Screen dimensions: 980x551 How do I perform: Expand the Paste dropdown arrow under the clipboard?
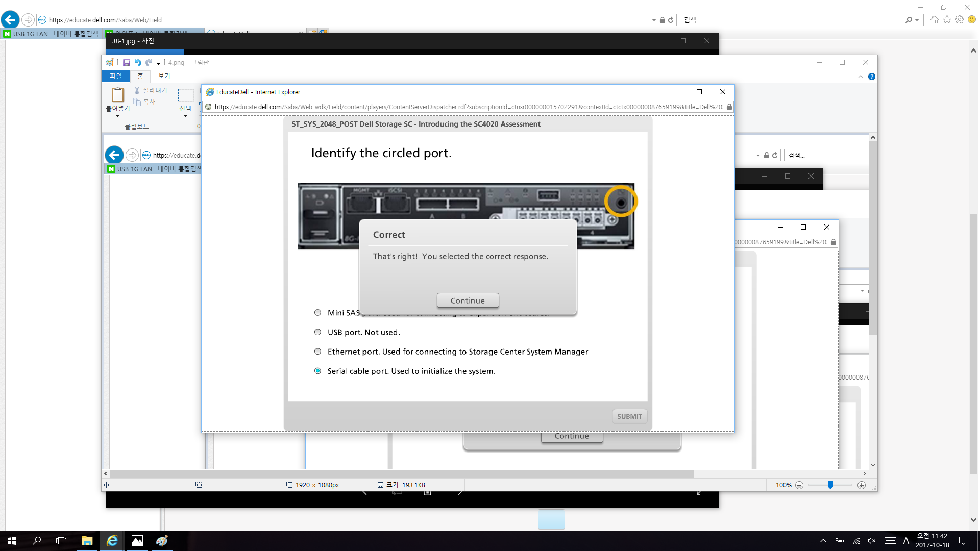(x=118, y=116)
